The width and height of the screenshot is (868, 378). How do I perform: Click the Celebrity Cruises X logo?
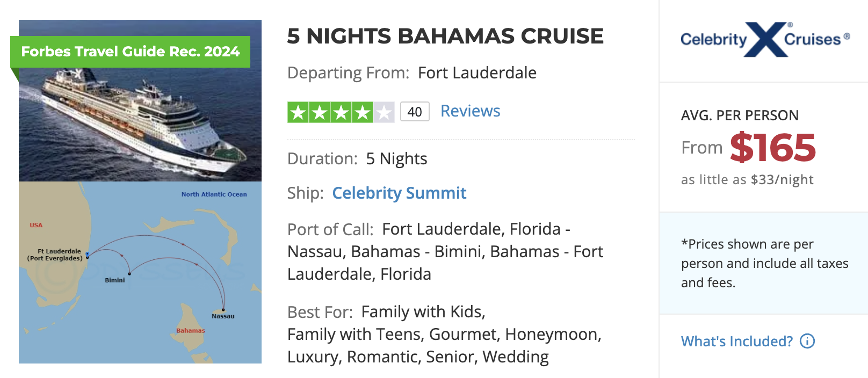765,39
